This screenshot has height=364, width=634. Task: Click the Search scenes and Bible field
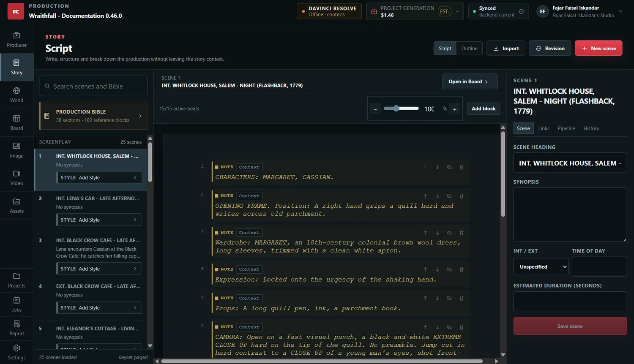(94, 86)
